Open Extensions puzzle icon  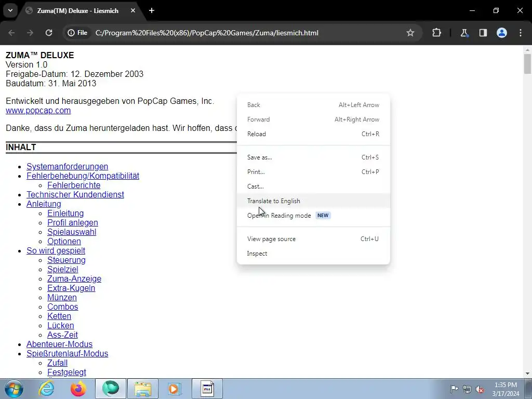436,33
